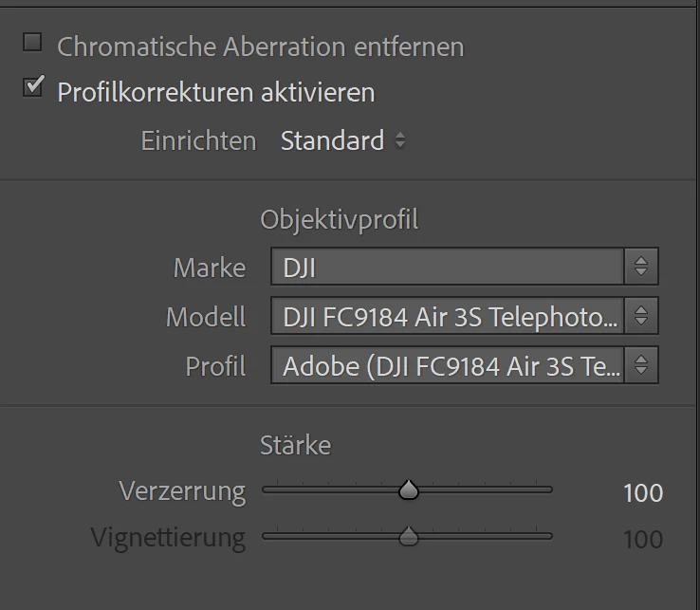Click the up-down arrows icon of Profil

[x=641, y=365]
